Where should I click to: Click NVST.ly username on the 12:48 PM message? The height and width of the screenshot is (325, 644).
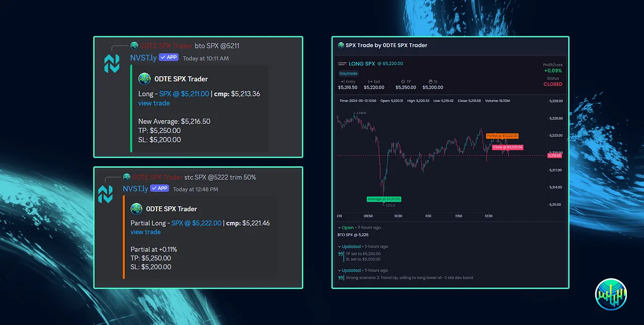(135, 189)
